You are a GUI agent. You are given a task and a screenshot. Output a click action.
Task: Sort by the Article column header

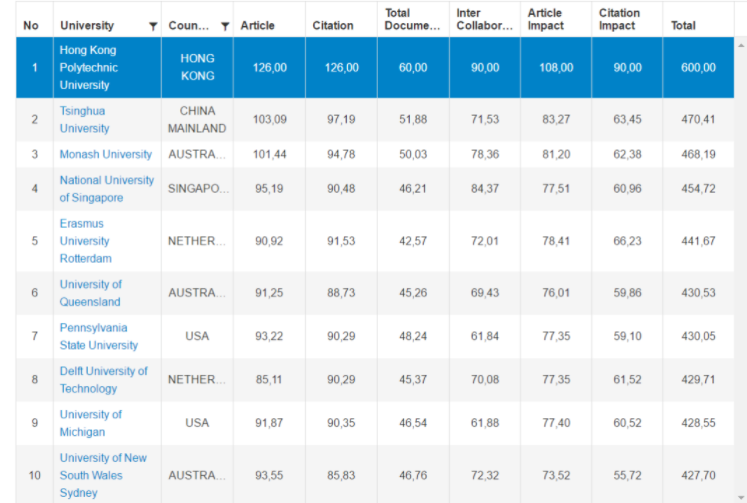258,25
